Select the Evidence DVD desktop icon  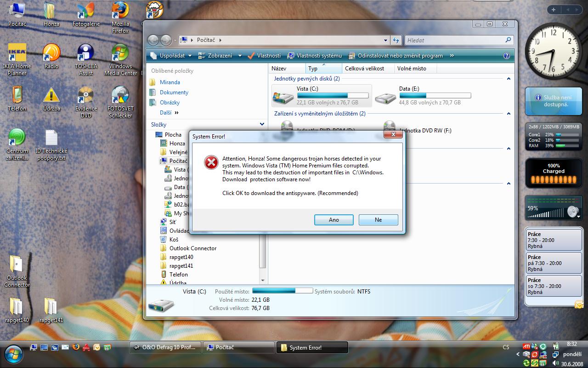tap(86, 102)
